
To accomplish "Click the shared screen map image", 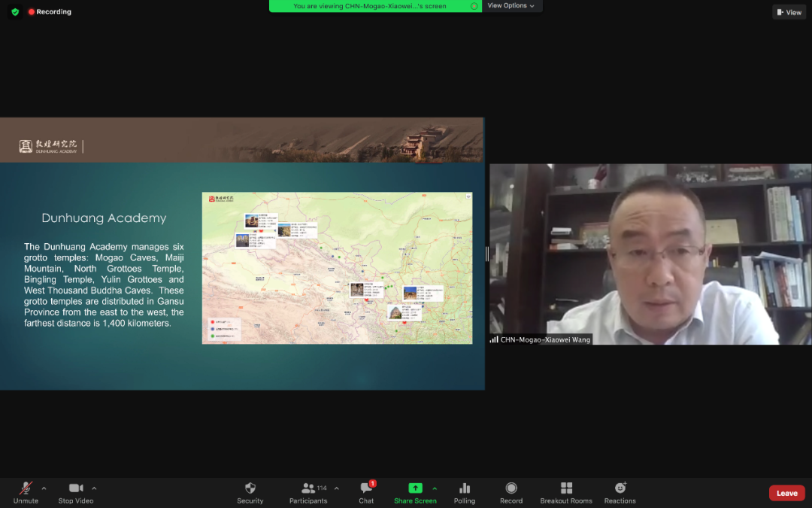I will (x=337, y=268).
